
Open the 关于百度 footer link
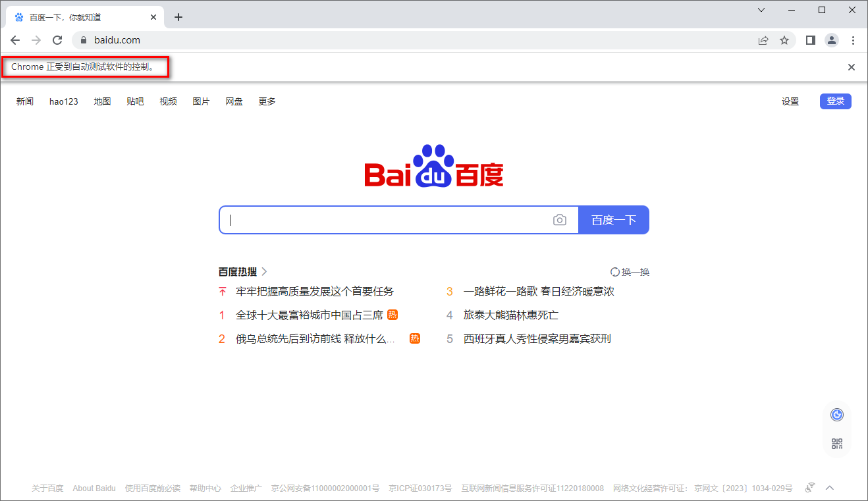(x=47, y=488)
